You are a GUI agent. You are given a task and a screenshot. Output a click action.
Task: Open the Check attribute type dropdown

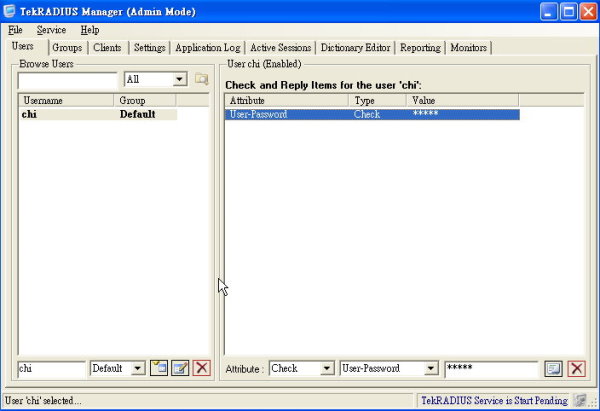(326, 369)
